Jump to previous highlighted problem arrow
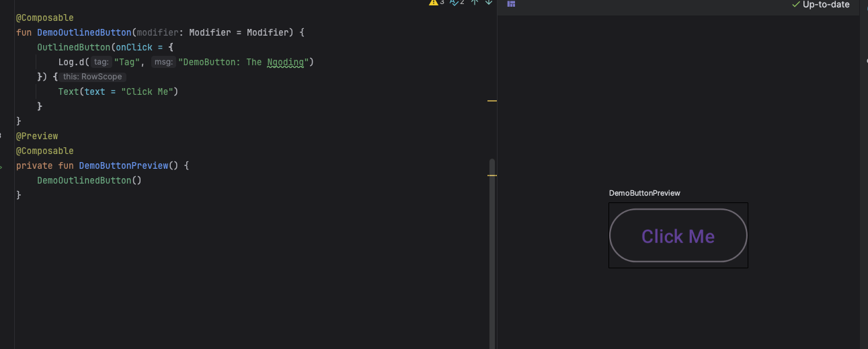The image size is (868, 349). [x=475, y=3]
